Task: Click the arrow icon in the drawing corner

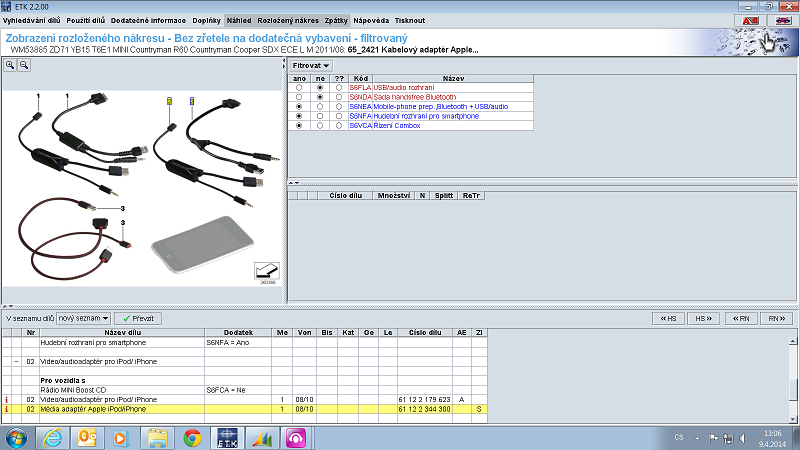Action: [268, 269]
